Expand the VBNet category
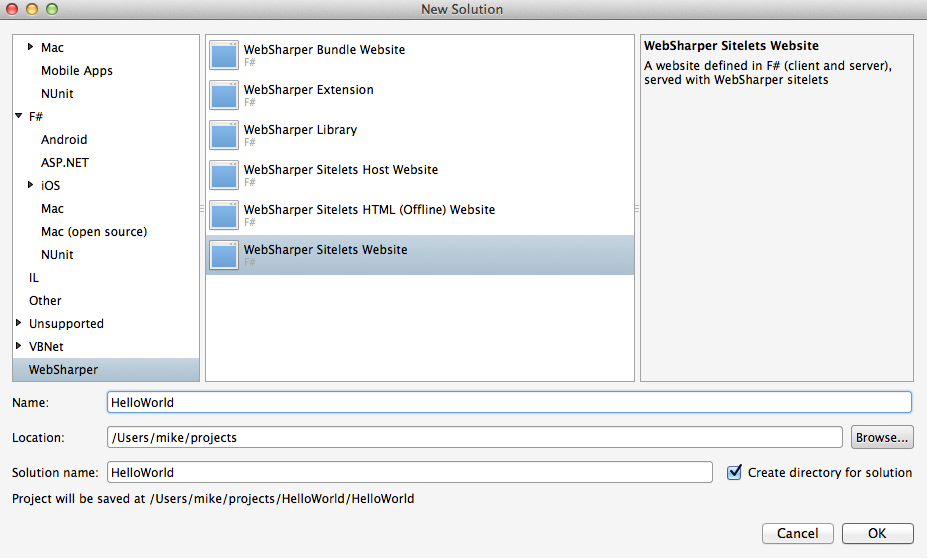 [18, 346]
